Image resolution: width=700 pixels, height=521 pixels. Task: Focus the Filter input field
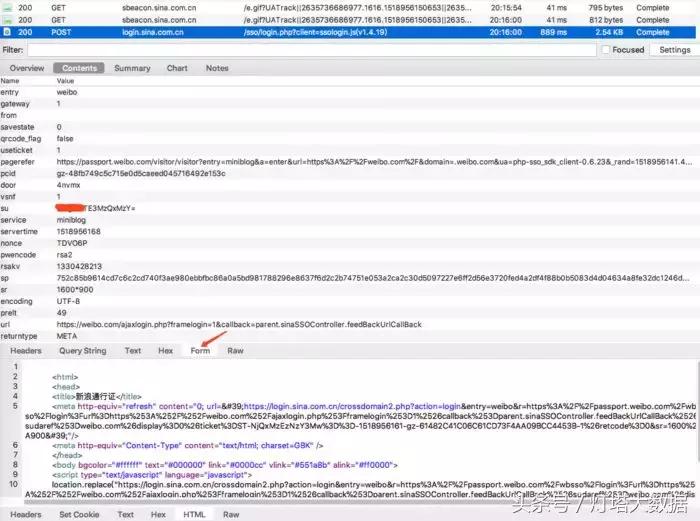tap(312, 50)
